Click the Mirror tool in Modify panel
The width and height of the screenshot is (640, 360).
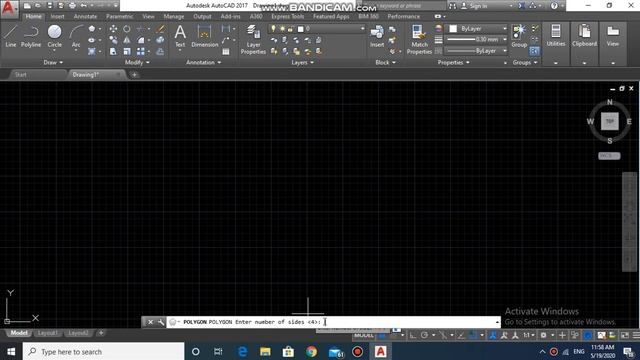pyautogui.click(x=127, y=40)
